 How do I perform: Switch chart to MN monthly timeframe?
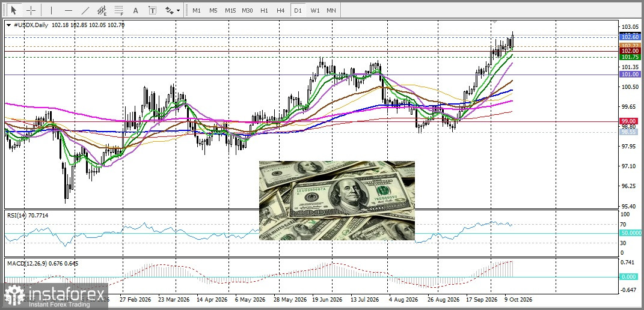pos(331,10)
